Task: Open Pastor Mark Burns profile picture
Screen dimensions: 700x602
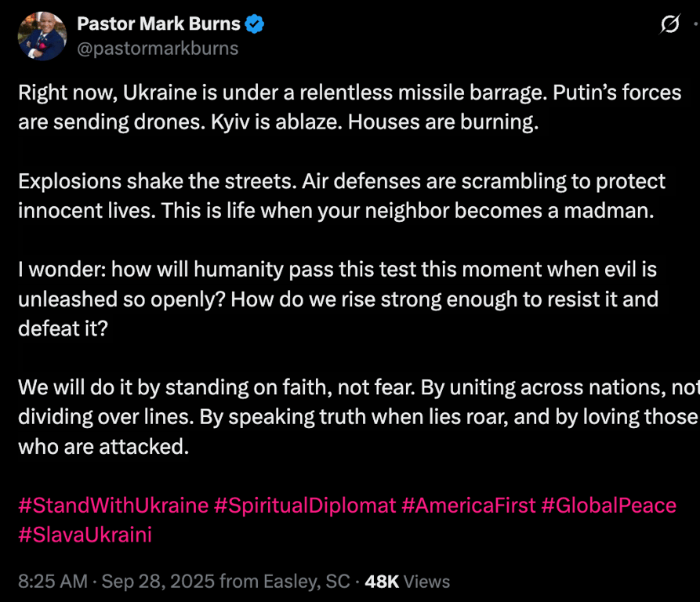Action: pos(42,36)
